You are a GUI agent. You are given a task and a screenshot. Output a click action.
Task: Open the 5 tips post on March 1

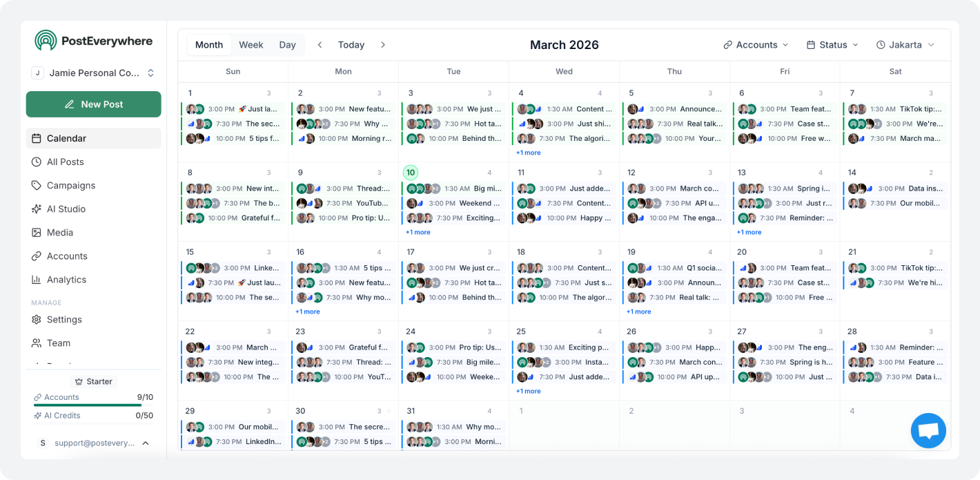(x=233, y=138)
